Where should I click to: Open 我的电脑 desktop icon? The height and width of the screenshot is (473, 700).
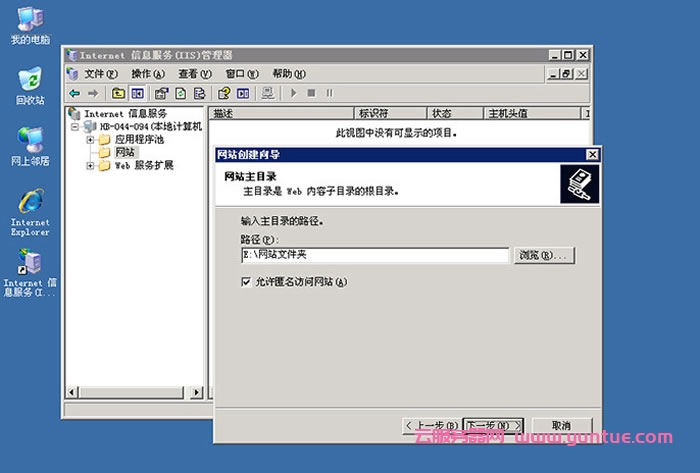(x=30, y=20)
